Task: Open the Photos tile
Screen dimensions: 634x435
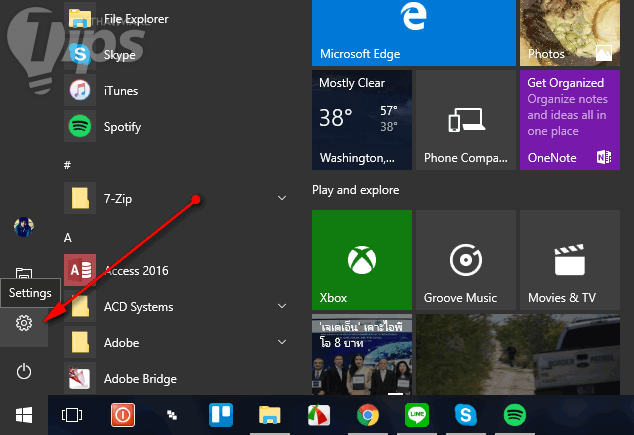Action: pyautogui.click(x=570, y=32)
